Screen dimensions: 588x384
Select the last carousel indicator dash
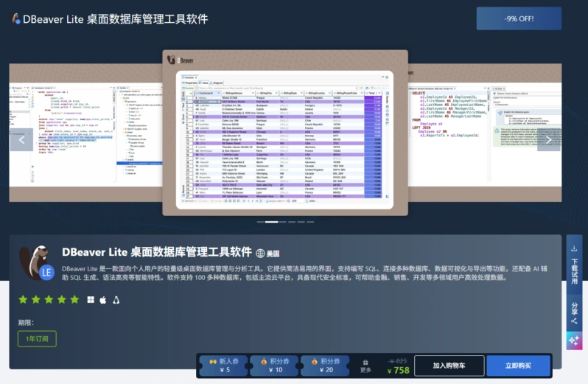point(310,222)
